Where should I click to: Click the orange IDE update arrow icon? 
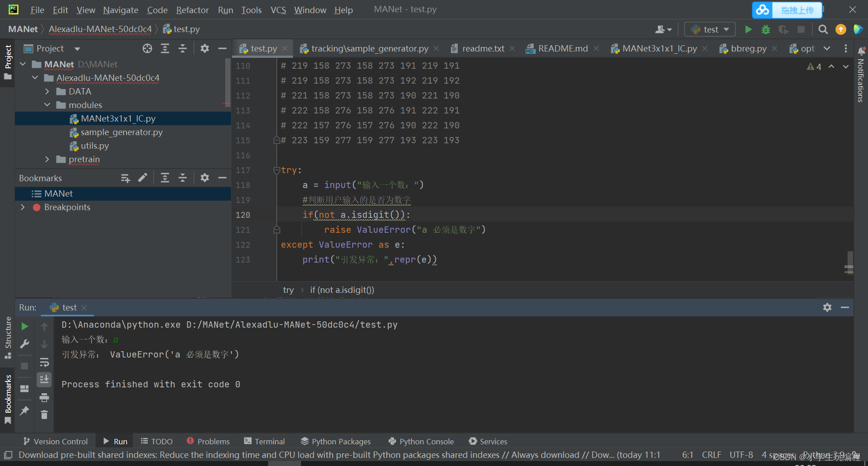[x=841, y=29]
